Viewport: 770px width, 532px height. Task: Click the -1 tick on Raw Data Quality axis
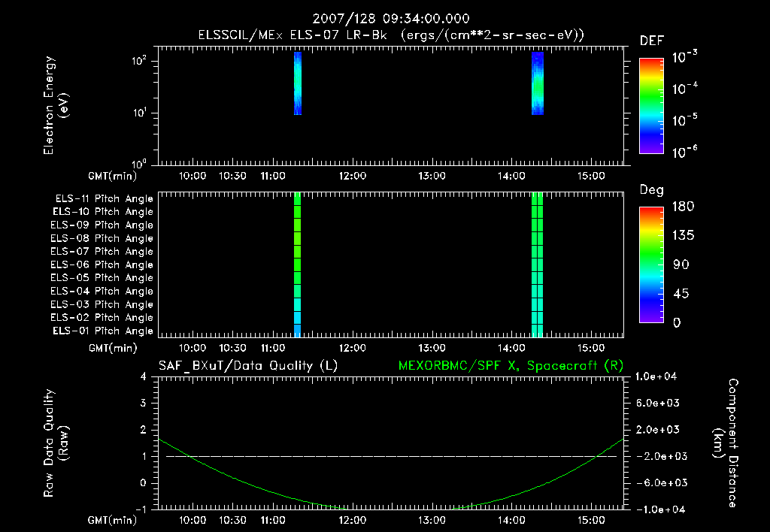(141, 509)
